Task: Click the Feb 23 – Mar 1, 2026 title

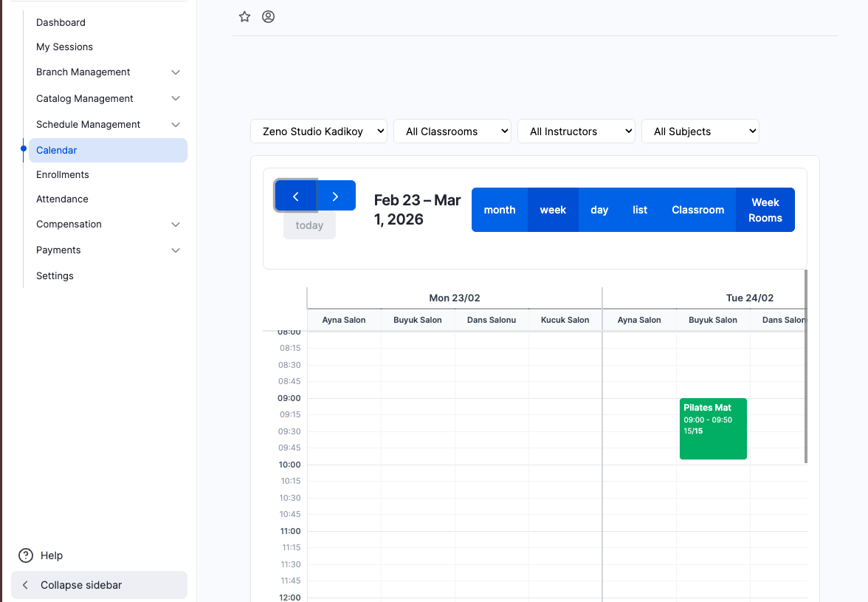Action: (418, 210)
